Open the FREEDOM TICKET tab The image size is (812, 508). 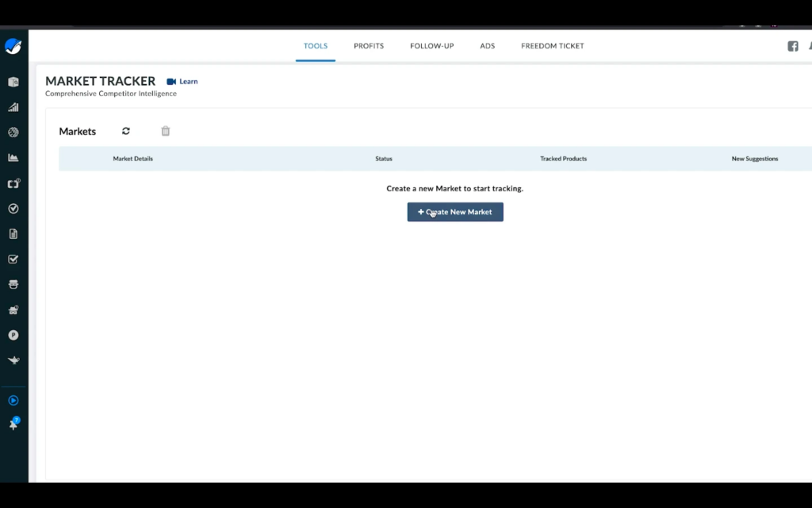[552, 46]
